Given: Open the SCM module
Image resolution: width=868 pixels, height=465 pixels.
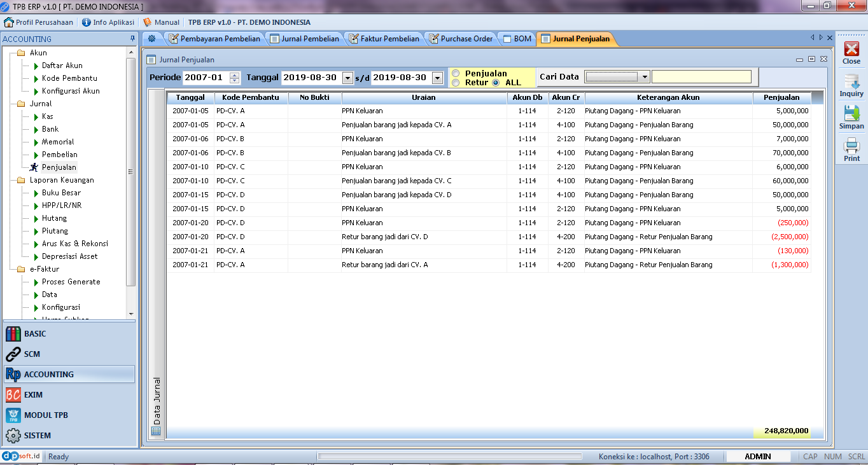Looking at the screenshot, I should pyautogui.click(x=32, y=354).
